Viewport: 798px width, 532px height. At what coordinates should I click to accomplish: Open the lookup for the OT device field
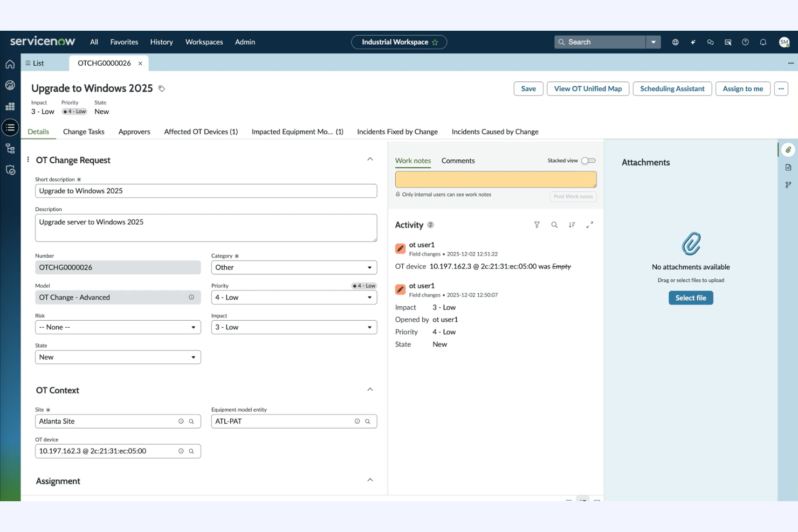pyautogui.click(x=191, y=451)
